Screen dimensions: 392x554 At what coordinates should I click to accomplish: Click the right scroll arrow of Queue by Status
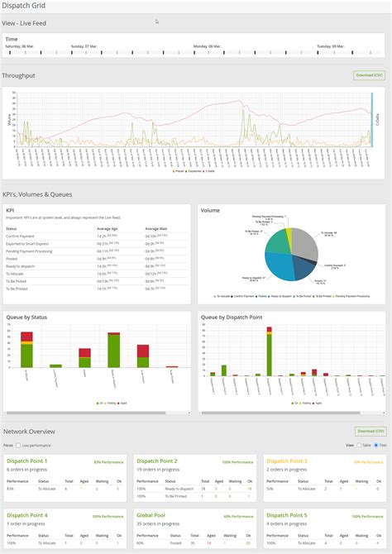click(x=189, y=413)
